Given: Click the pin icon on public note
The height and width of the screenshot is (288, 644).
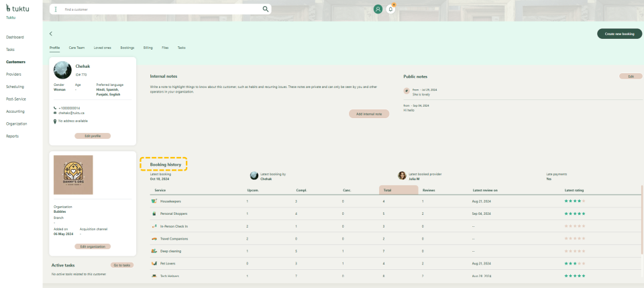Looking at the screenshot, I should tap(407, 91).
